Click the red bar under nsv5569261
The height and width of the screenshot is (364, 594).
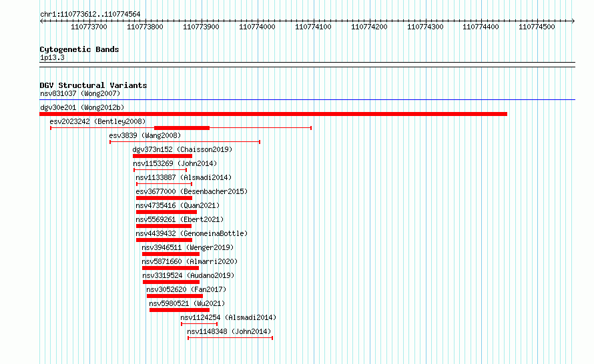coord(164,226)
